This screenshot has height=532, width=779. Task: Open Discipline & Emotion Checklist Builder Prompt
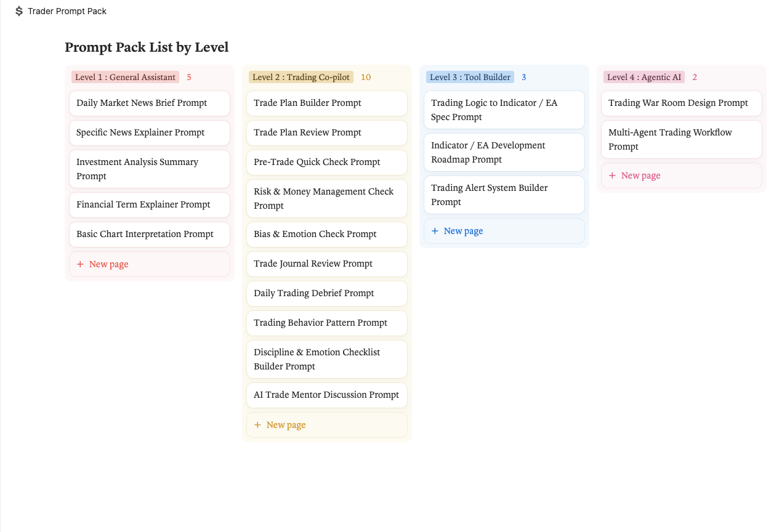(x=327, y=359)
